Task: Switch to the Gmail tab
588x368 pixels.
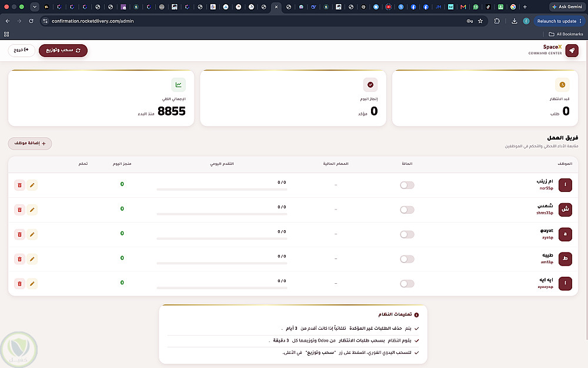Action: [463, 6]
